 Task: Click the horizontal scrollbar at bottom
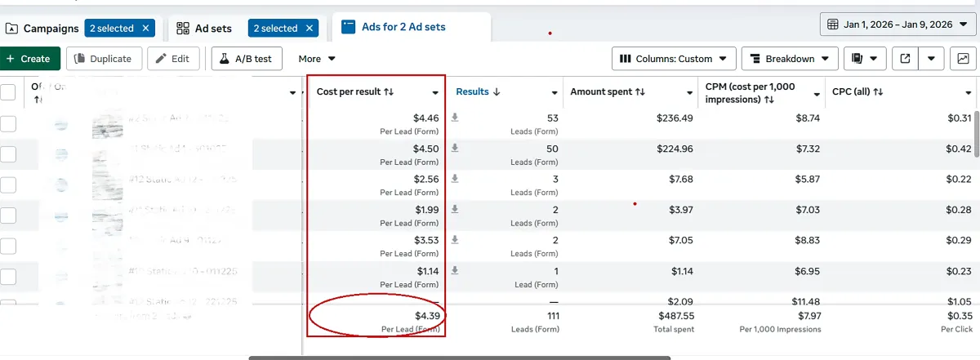(459, 358)
